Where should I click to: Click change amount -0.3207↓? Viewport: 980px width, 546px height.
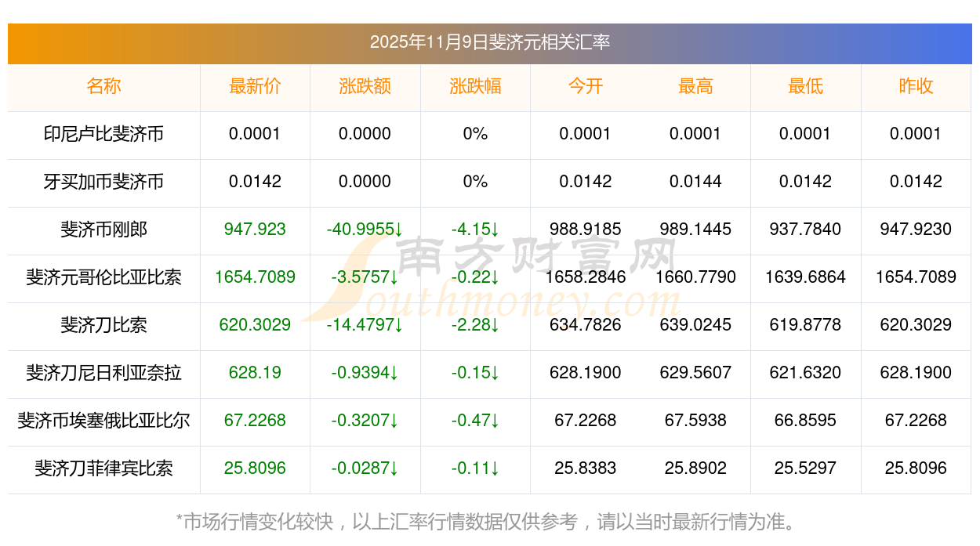point(365,421)
